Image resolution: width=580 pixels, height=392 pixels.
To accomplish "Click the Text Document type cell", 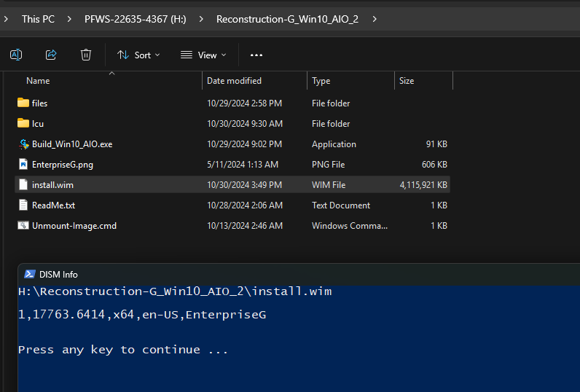I will (341, 205).
